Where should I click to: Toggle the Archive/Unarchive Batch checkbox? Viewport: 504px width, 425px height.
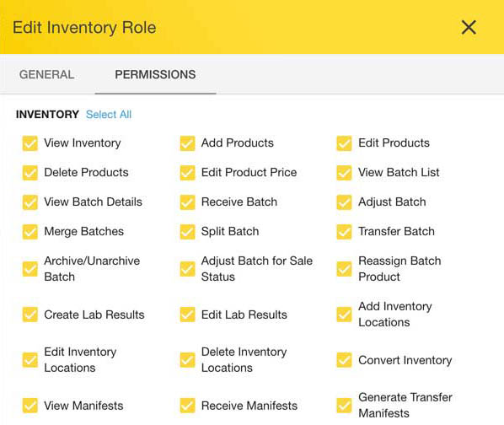[x=29, y=269]
